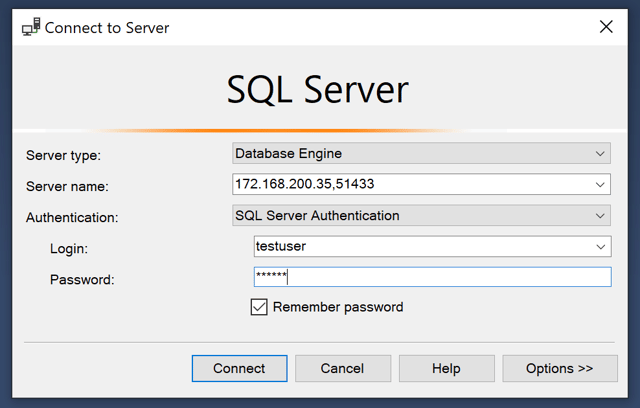Click the server name 172.168.200.35,51433 text

coord(304,185)
